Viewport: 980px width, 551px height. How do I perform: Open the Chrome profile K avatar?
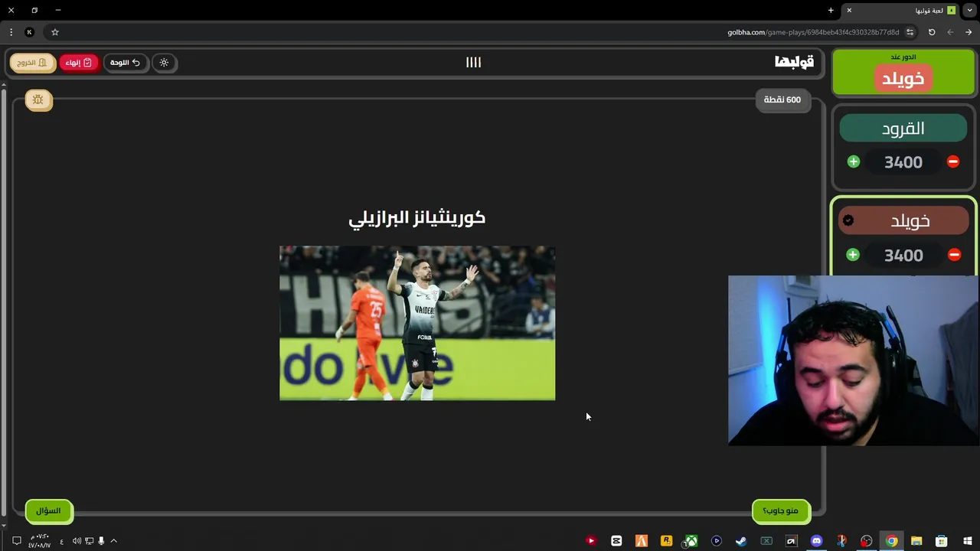[29, 32]
